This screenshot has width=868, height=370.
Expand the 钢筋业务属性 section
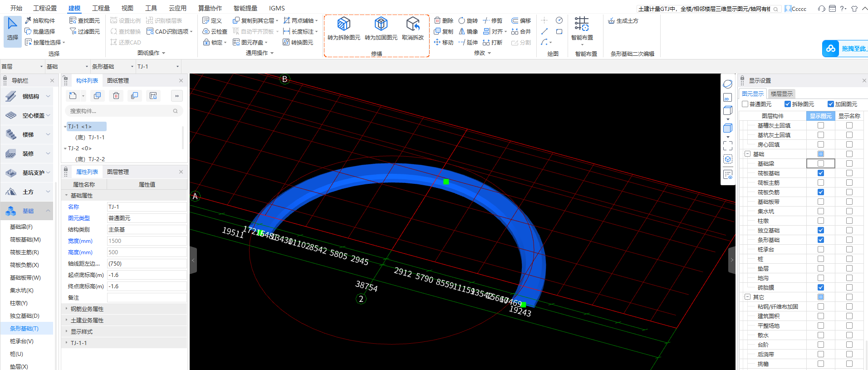pyautogui.click(x=87, y=309)
